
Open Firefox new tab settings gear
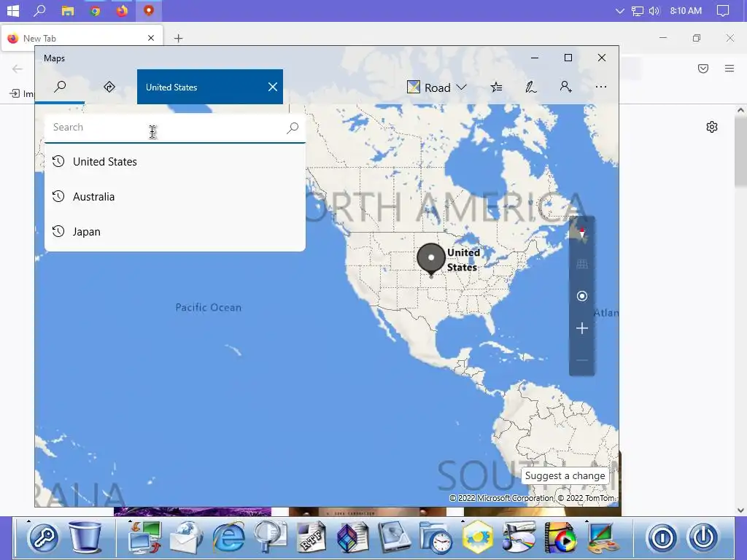[x=712, y=127]
